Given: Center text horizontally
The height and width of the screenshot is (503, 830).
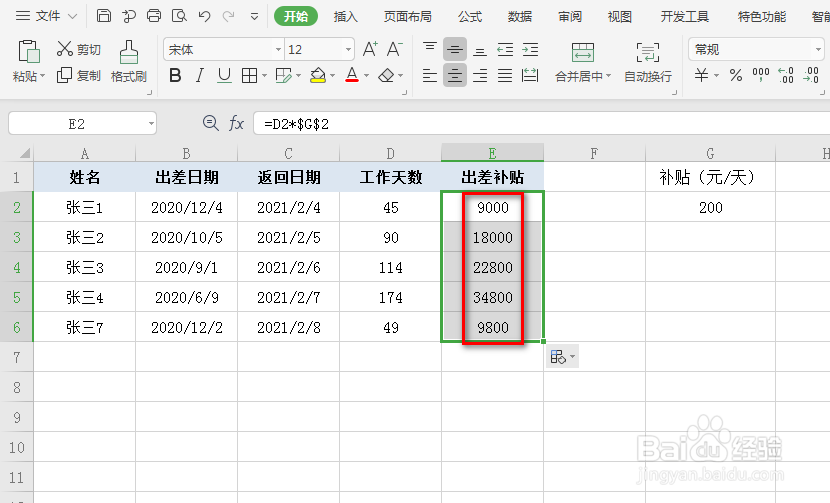Looking at the screenshot, I should coord(455,75).
